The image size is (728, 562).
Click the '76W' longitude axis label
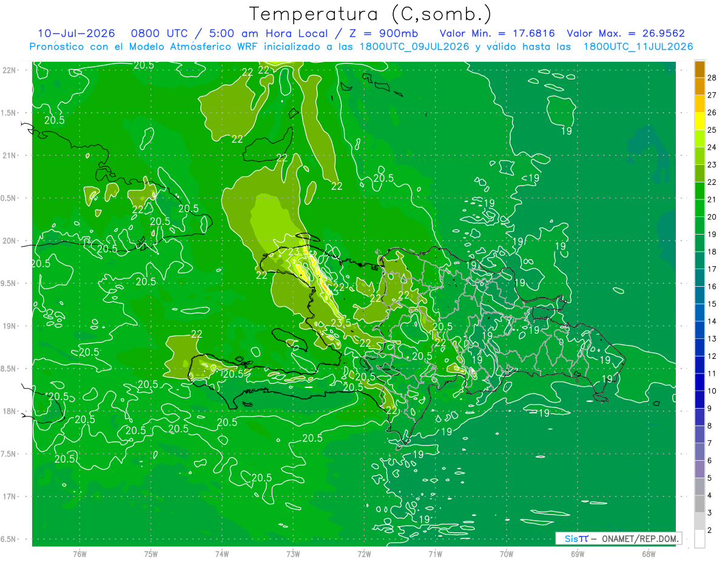pyautogui.click(x=79, y=554)
